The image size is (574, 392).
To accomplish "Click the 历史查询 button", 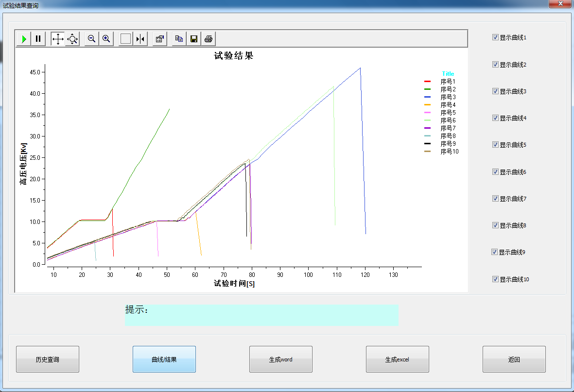I will tap(48, 359).
